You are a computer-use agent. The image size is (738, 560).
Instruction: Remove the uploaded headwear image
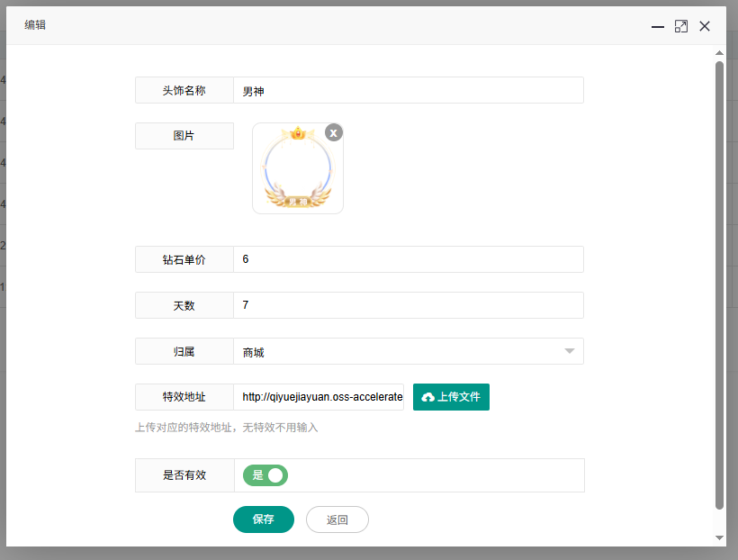tap(333, 133)
